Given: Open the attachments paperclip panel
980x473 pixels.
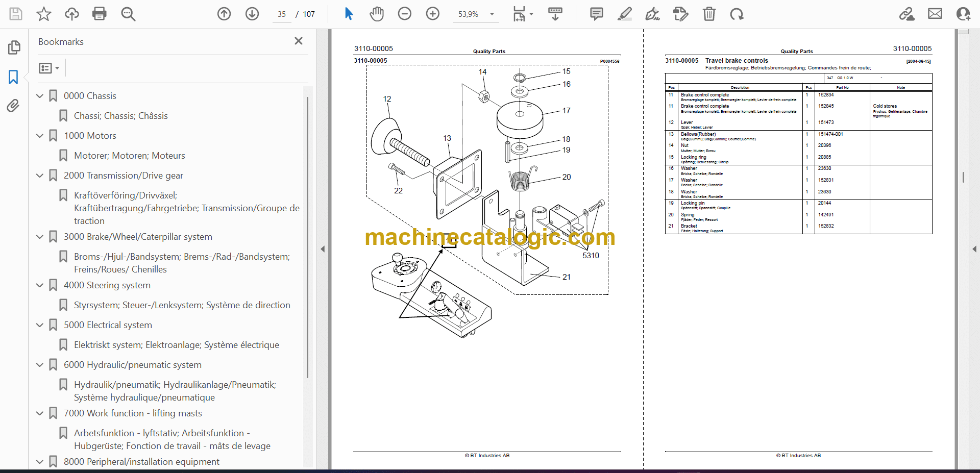Looking at the screenshot, I should pyautogui.click(x=13, y=106).
